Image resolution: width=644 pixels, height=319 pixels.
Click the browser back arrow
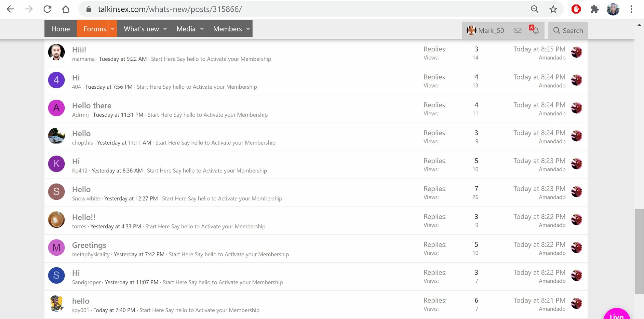11,9
